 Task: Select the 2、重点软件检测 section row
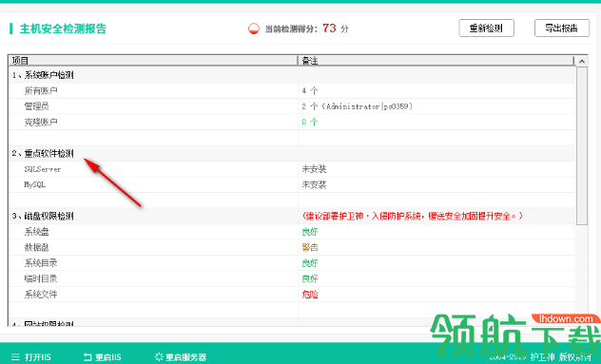(x=292, y=153)
